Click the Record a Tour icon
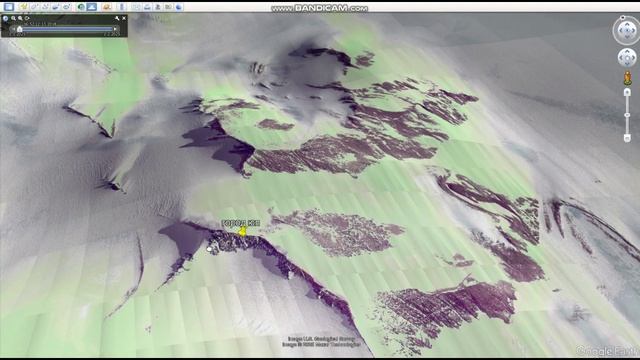The height and width of the screenshot is (360, 640). pos(67,7)
